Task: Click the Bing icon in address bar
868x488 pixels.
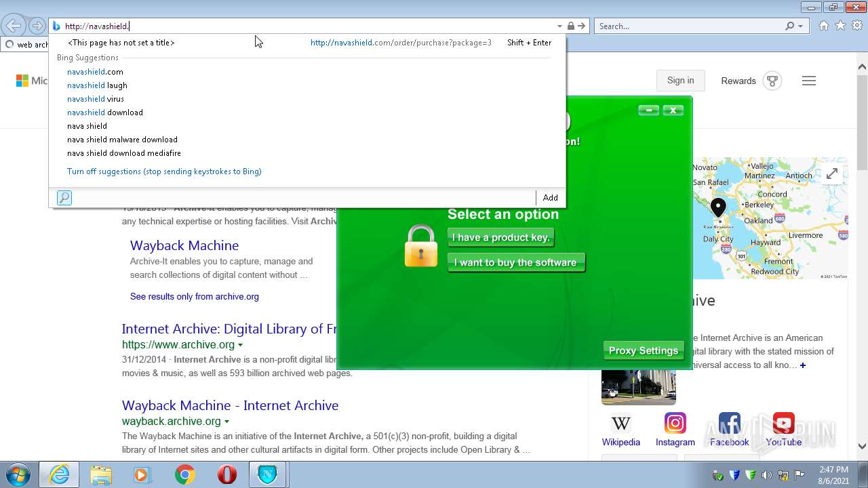Action: click(x=56, y=26)
